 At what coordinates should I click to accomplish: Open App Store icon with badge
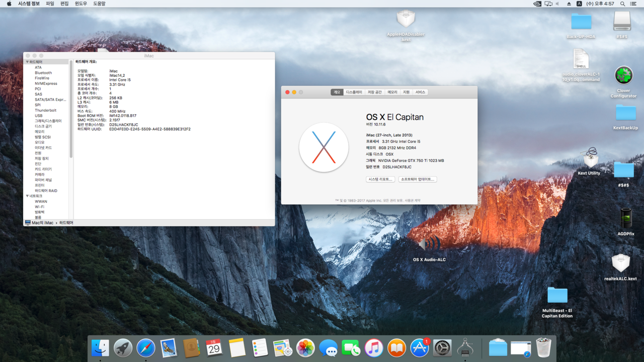pyautogui.click(x=420, y=348)
